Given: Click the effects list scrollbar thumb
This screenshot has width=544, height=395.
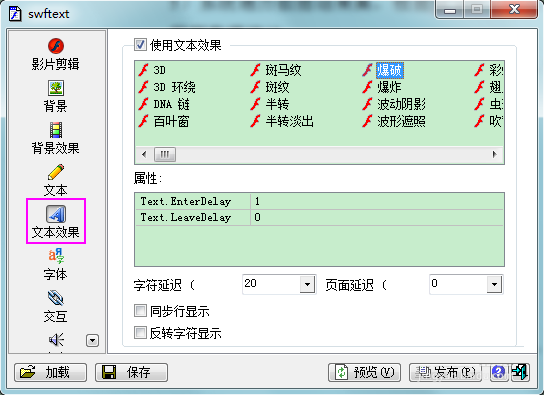Looking at the screenshot, I should click(165, 154).
